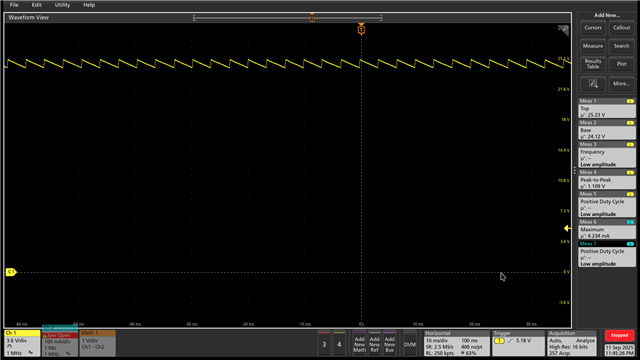Click the Add New... heading

tap(607, 15)
